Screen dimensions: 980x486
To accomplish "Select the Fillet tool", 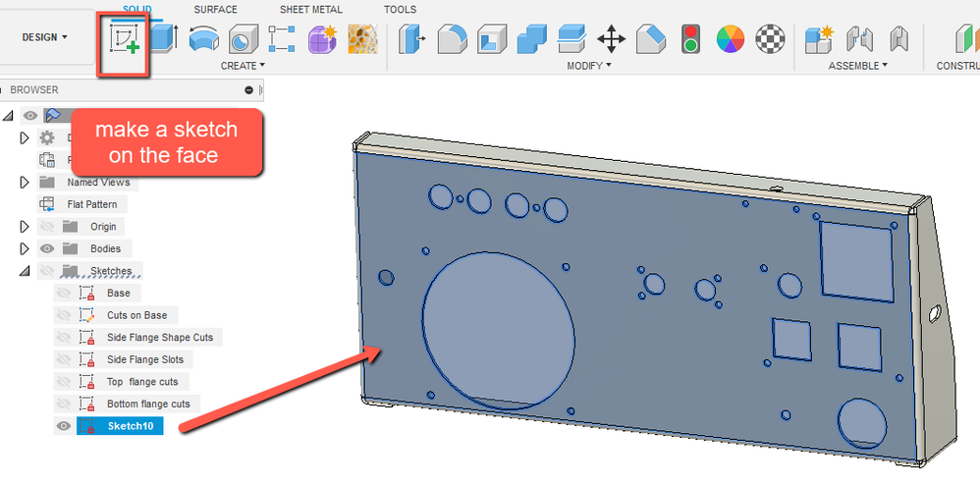I will coord(452,38).
